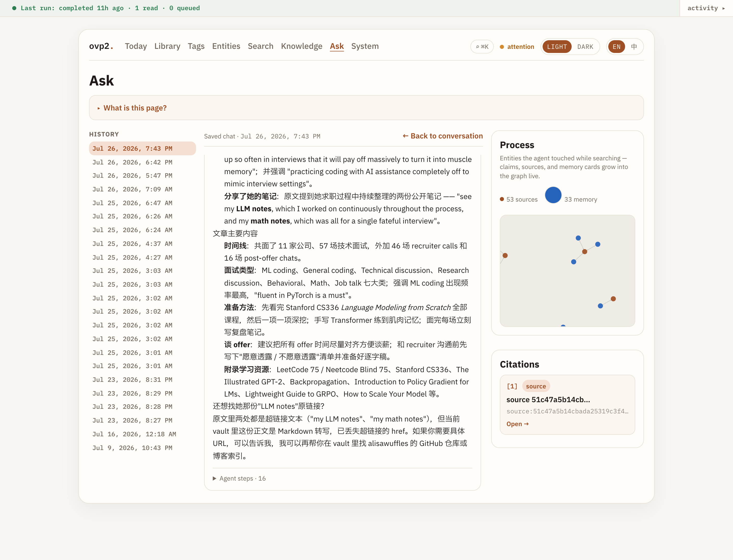
Task: Select history Jul 26, 2026, 5:47 PM
Action: click(142, 175)
